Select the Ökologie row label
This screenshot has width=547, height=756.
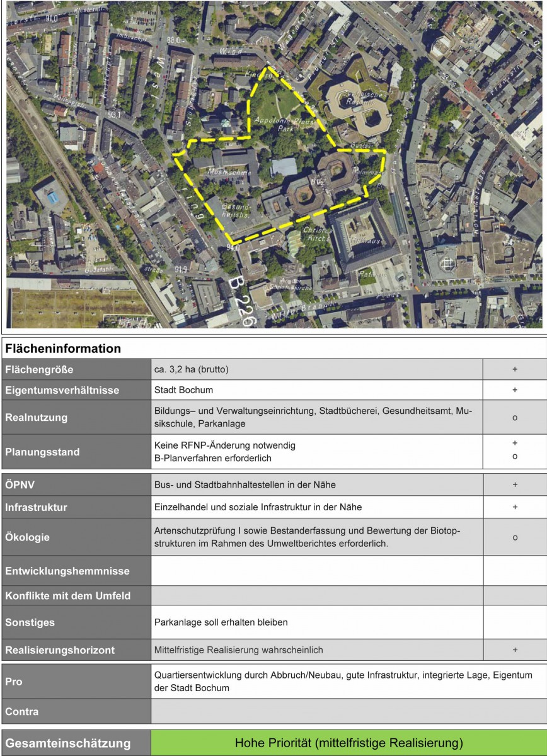click(x=27, y=537)
